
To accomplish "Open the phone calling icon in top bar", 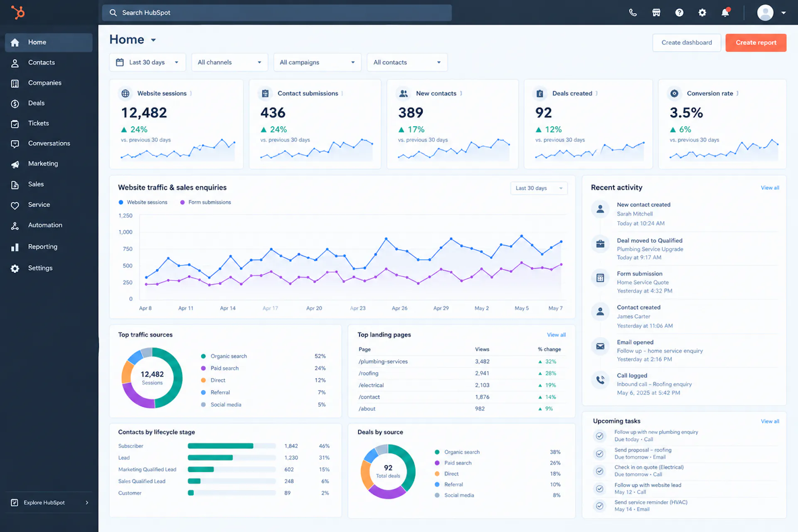I will pos(633,12).
